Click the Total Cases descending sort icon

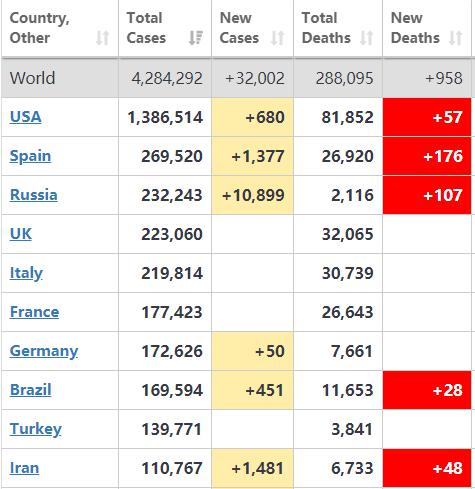(196, 38)
